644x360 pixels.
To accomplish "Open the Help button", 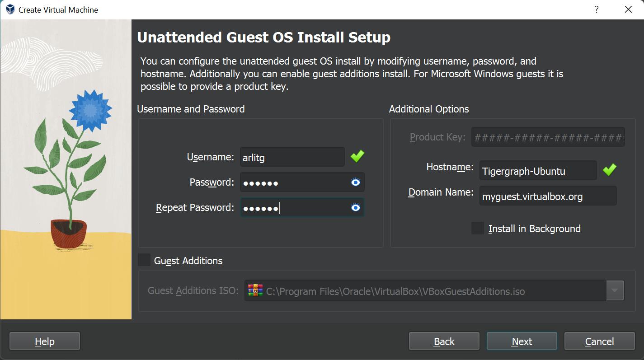I will coord(45,341).
